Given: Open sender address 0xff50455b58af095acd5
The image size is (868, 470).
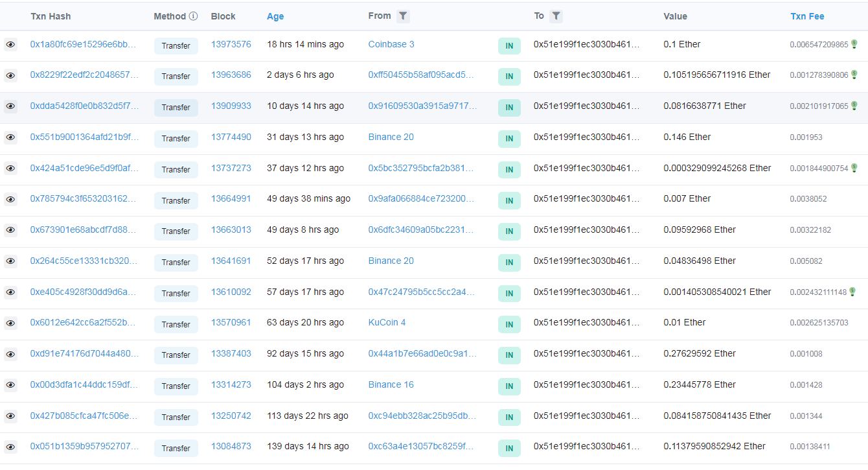Looking at the screenshot, I should (x=422, y=75).
